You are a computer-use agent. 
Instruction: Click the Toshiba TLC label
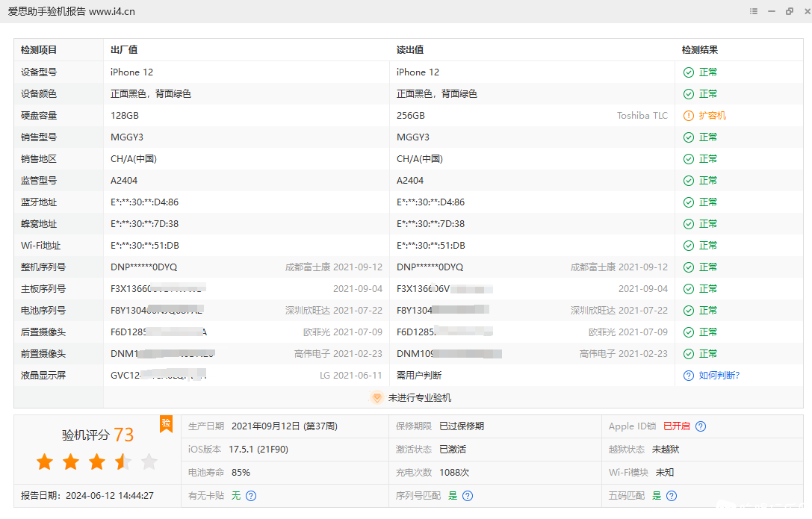[x=642, y=116]
